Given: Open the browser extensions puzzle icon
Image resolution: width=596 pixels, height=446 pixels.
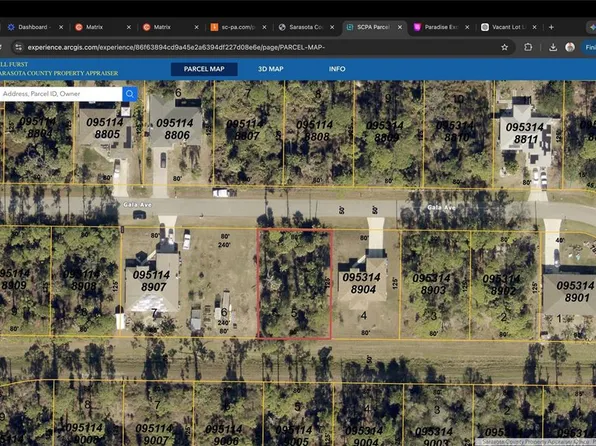Looking at the screenshot, I should (528, 47).
